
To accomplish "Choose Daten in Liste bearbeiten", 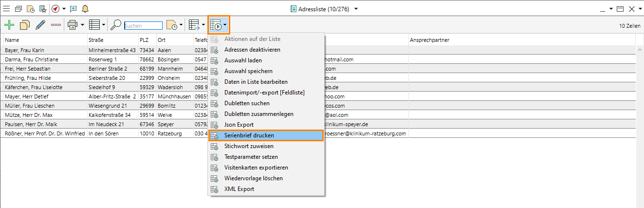I will pos(266,82).
